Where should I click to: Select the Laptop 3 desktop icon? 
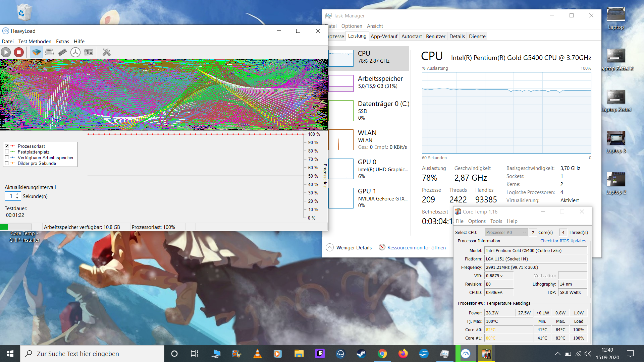[616, 142]
